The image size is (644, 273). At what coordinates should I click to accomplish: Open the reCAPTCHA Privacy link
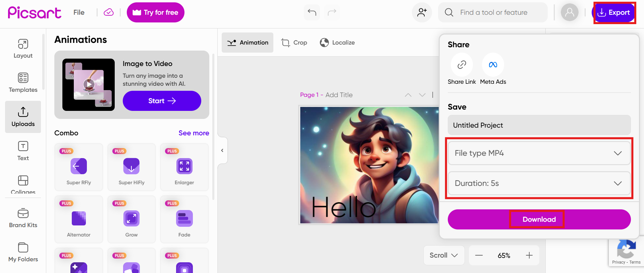pos(619,262)
